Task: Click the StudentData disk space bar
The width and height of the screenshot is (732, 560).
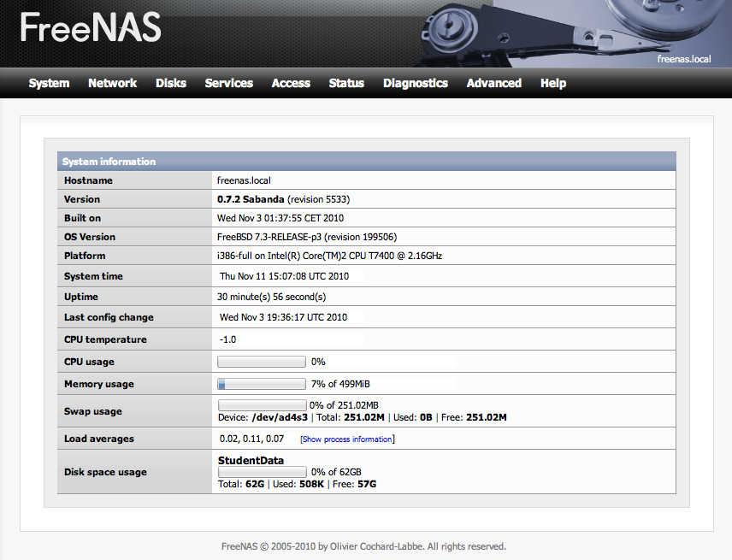Action: [262, 472]
